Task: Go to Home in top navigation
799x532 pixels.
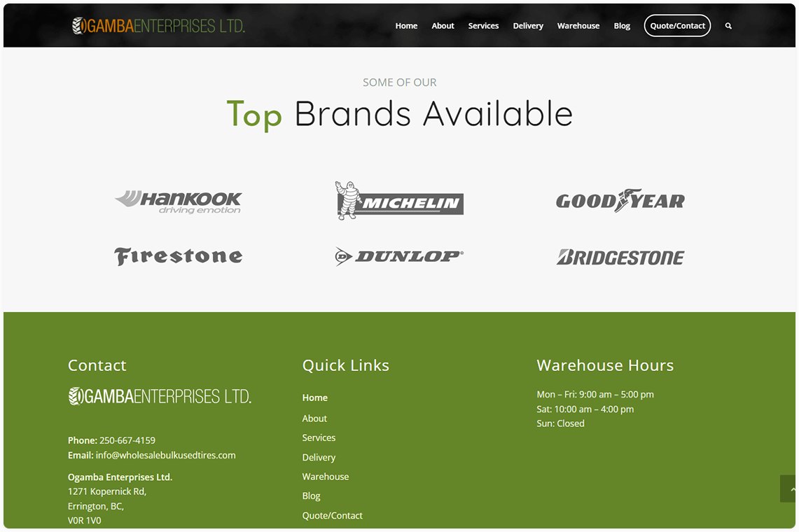Action: 406,26
